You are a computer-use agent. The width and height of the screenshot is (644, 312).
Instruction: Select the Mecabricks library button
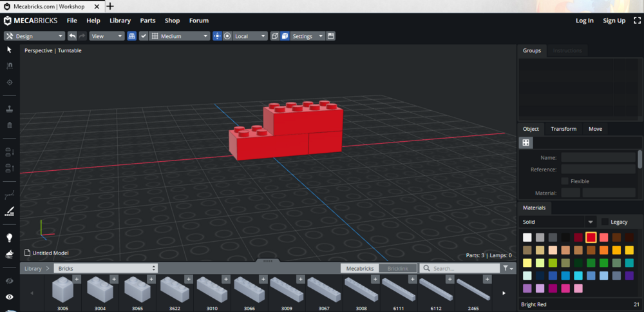click(x=360, y=268)
